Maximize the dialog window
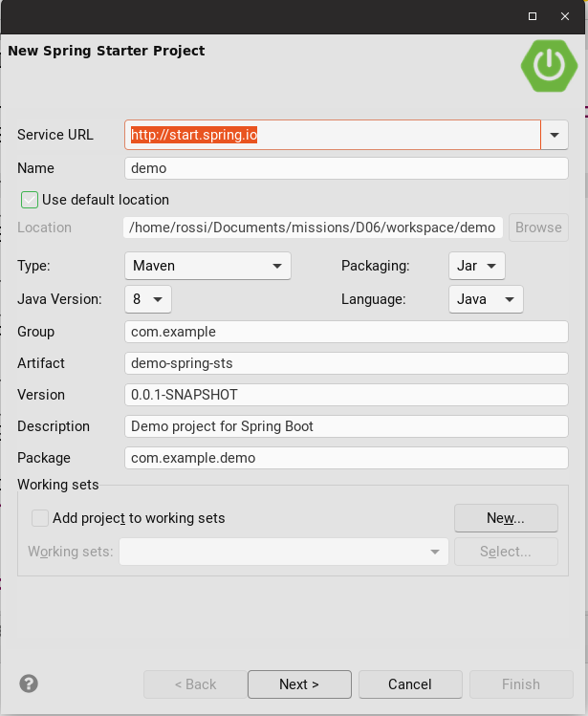The image size is (588, 716). pos(533,16)
